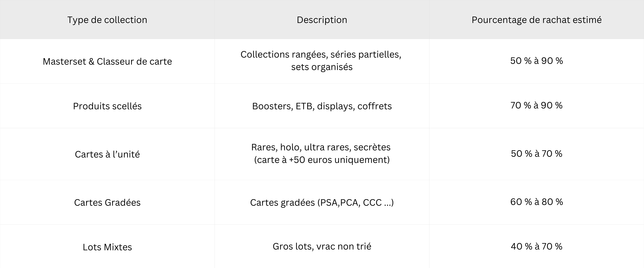Image resolution: width=644 pixels, height=268 pixels.
Task: Click the 'sets organisés' text line
Action: (322, 67)
